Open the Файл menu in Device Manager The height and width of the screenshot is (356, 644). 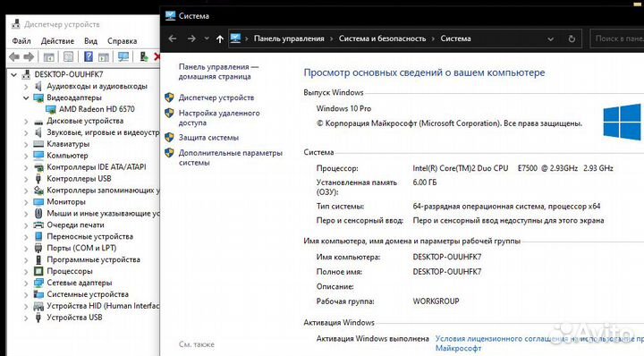21,41
